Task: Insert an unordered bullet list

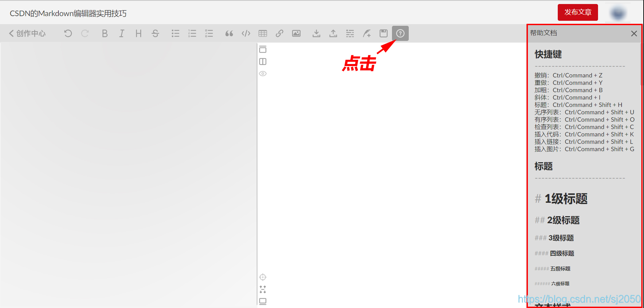Action: pyautogui.click(x=176, y=34)
